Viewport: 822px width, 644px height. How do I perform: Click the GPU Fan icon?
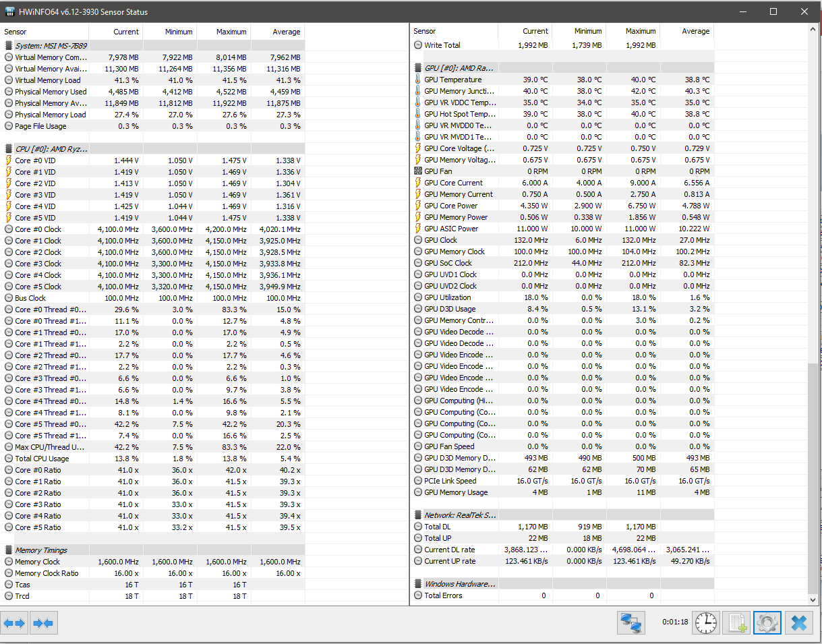click(418, 171)
